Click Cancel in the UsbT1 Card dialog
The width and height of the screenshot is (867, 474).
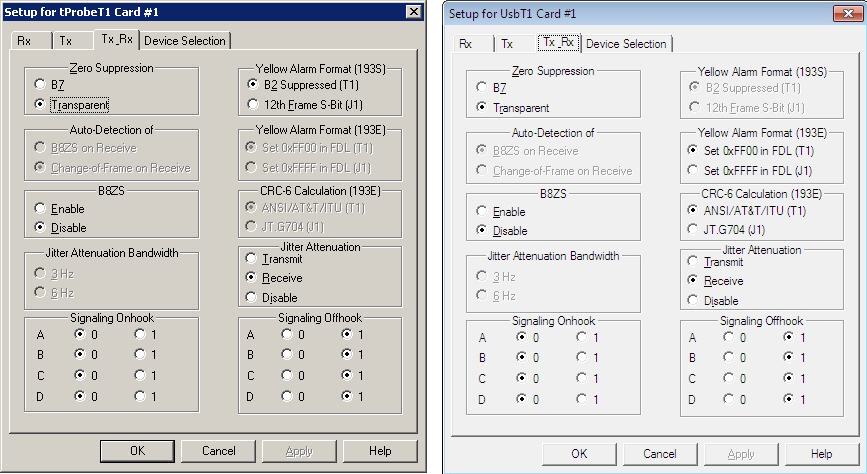(660, 454)
